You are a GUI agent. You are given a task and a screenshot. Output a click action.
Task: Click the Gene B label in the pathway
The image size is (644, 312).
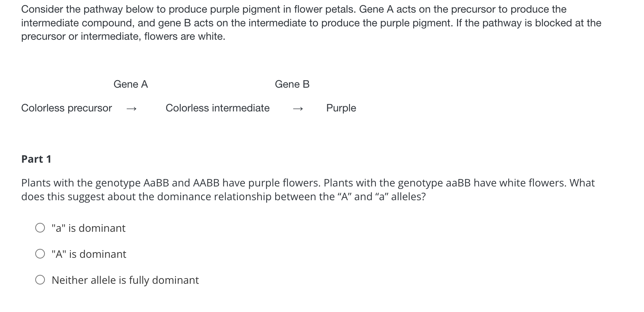point(292,84)
